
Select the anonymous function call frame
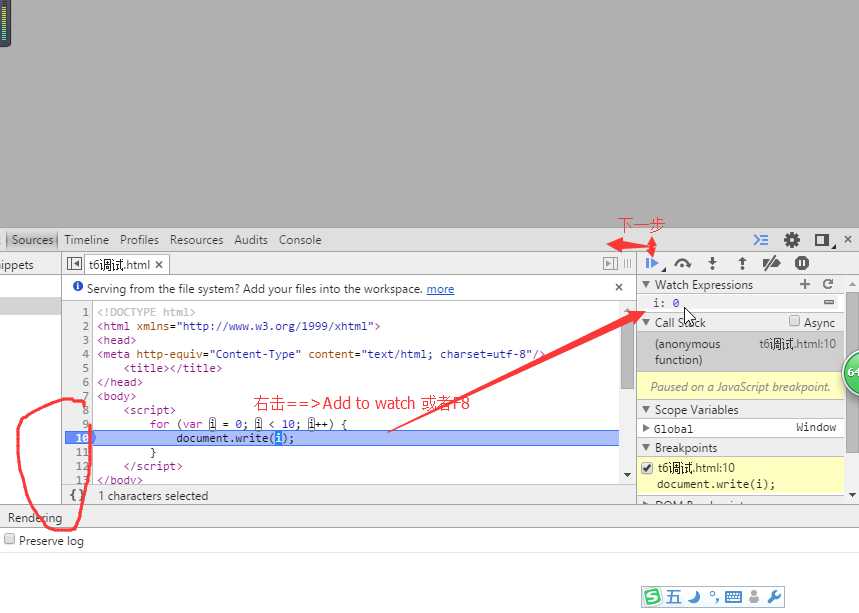[740, 352]
